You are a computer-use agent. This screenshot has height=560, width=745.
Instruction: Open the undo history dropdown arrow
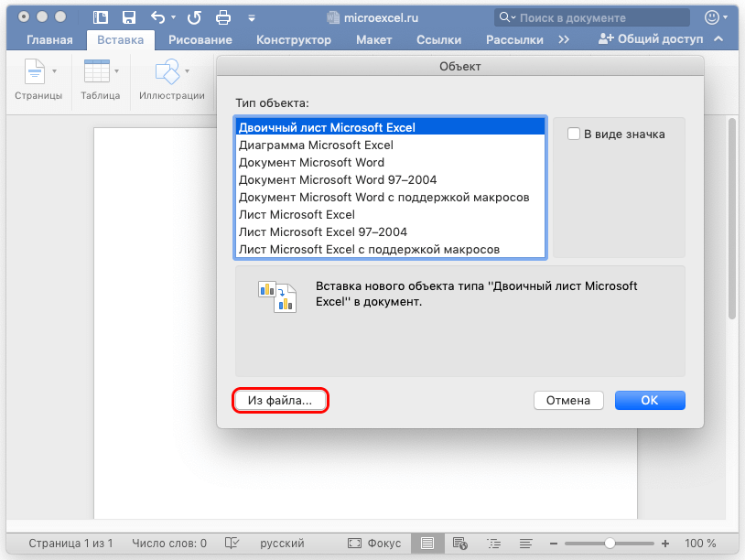pyautogui.click(x=173, y=17)
